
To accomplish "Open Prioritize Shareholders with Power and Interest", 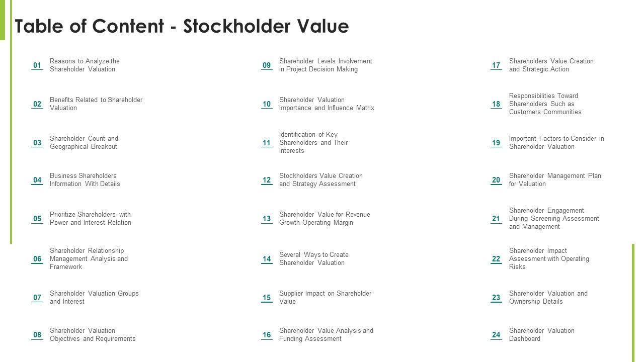I will pos(90,218).
